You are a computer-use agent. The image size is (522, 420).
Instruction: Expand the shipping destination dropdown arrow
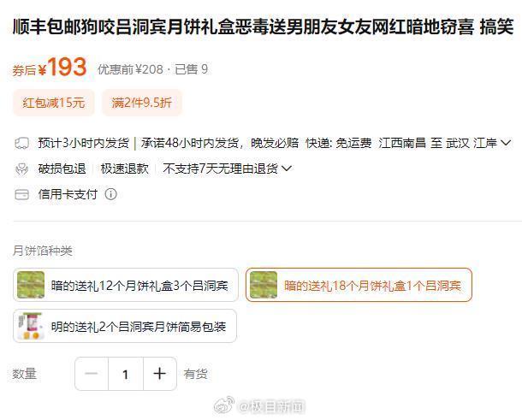coord(506,143)
